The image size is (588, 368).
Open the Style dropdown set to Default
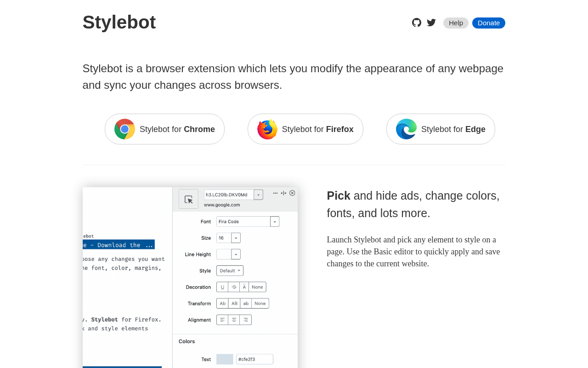point(230,270)
